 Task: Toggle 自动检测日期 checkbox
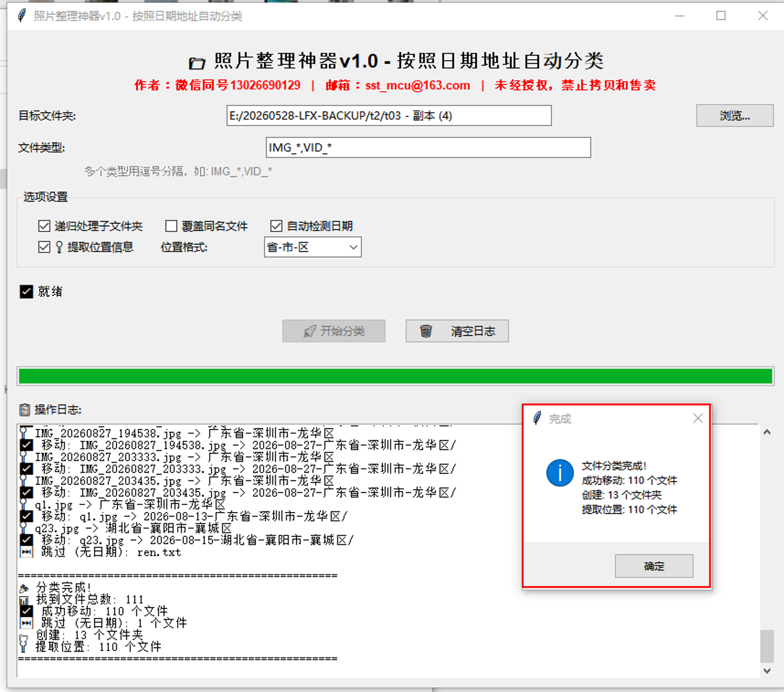(277, 226)
